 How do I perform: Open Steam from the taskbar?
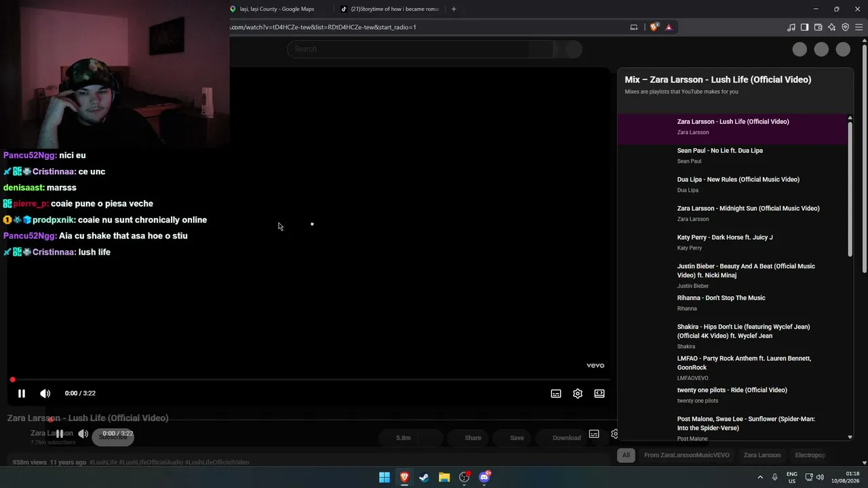pyautogui.click(x=424, y=477)
